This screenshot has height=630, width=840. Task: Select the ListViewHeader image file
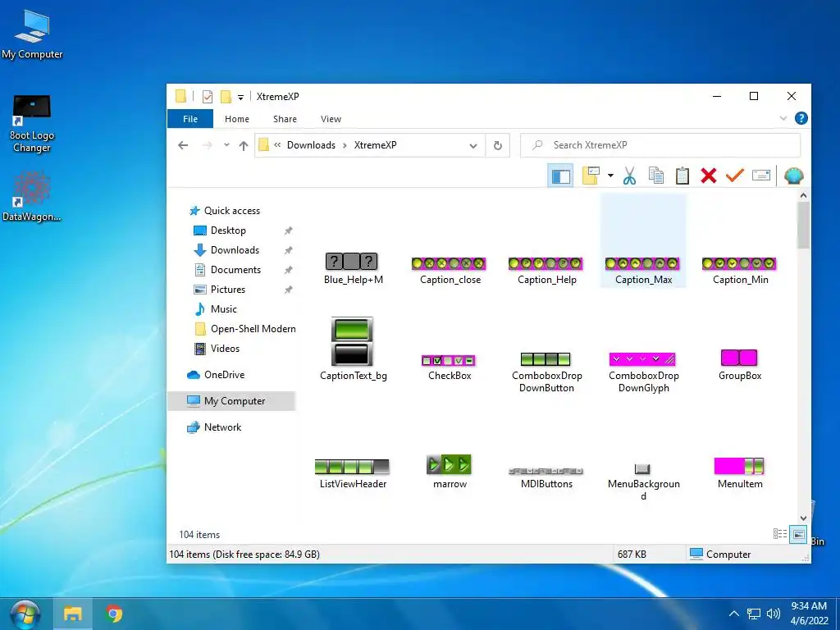point(353,474)
